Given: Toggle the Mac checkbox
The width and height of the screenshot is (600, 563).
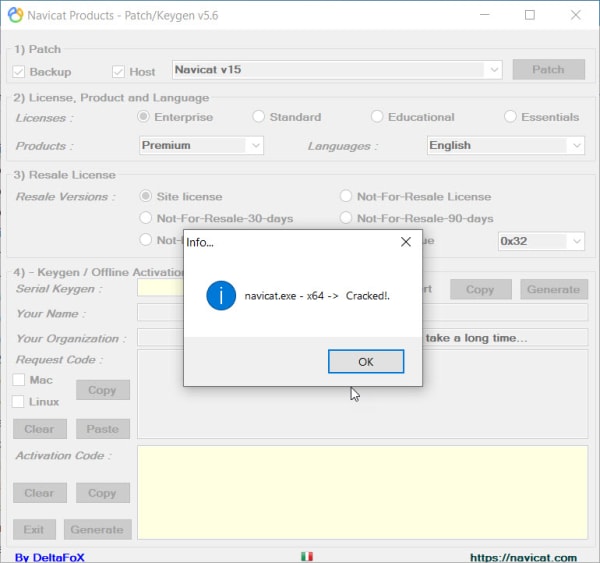Looking at the screenshot, I should [x=18, y=380].
